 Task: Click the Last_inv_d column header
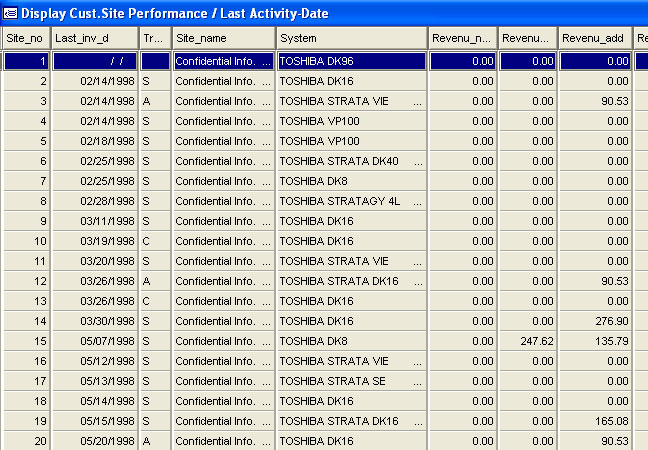(95, 38)
